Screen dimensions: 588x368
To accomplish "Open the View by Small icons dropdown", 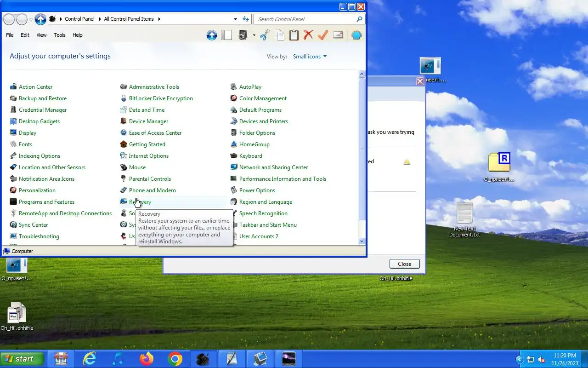I will 310,57.
